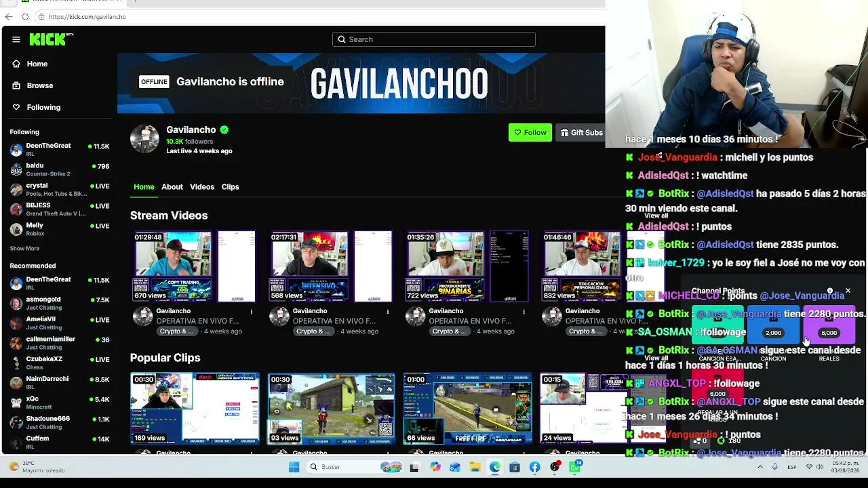Open Facebook from the taskbar
Image resolution: width=868 pixels, height=488 pixels.
point(535,467)
